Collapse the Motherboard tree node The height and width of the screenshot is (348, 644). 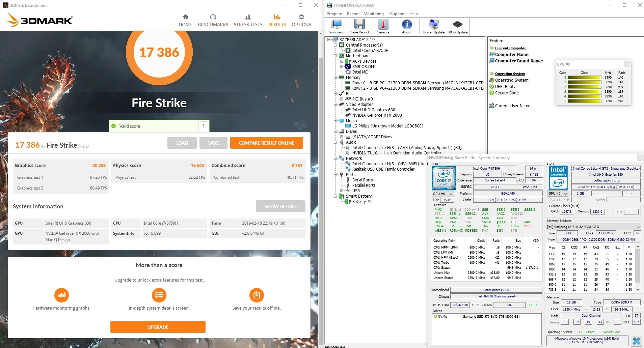tap(335, 56)
